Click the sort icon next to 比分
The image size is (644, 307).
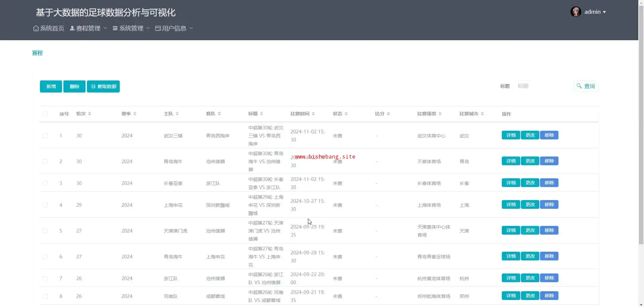point(388,114)
